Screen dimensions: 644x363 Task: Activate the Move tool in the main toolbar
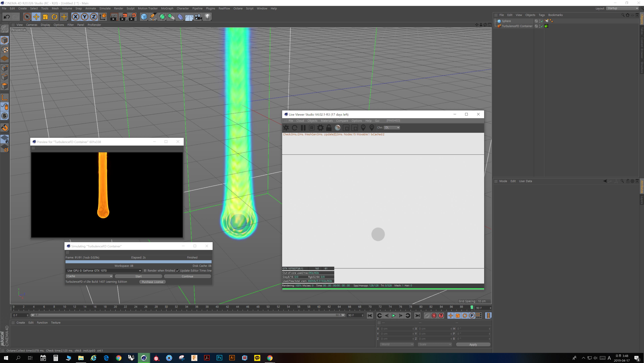[x=36, y=17]
